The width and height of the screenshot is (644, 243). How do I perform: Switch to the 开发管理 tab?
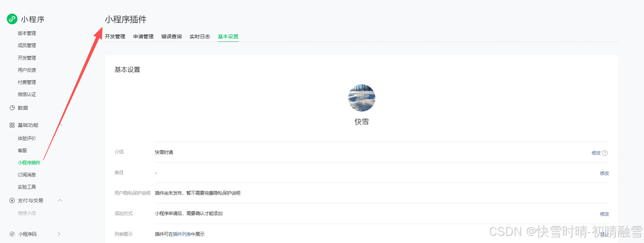pyautogui.click(x=115, y=36)
